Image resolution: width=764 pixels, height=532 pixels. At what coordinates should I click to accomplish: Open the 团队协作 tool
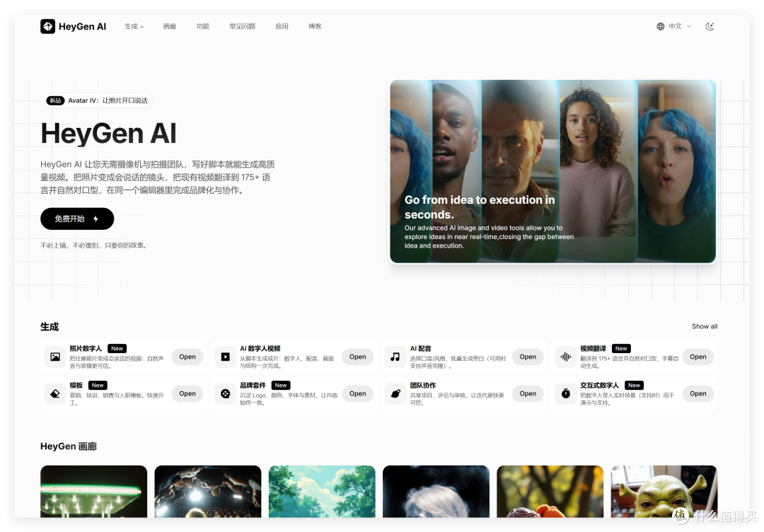[528, 393]
